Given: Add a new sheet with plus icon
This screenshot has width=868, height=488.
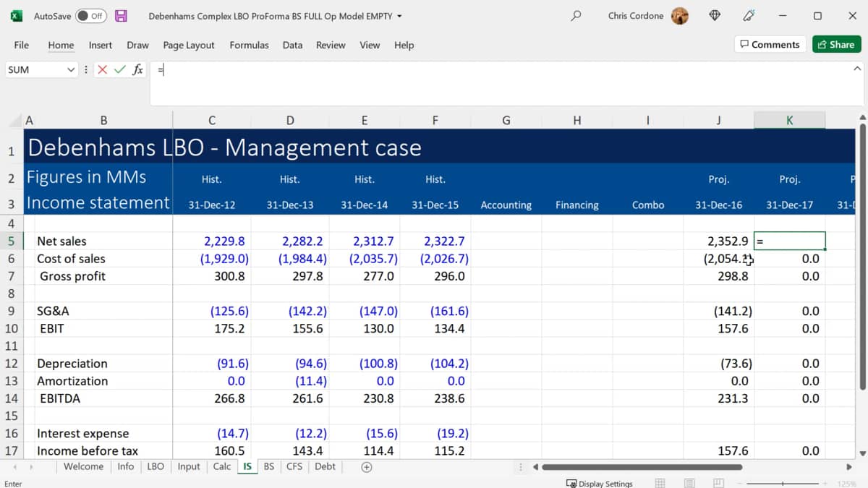Looking at the screenshot, I should pyautogui.click(x=367, y=467).
